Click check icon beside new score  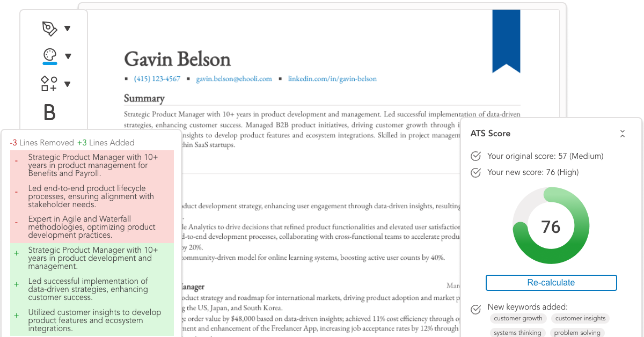(475, 172)
